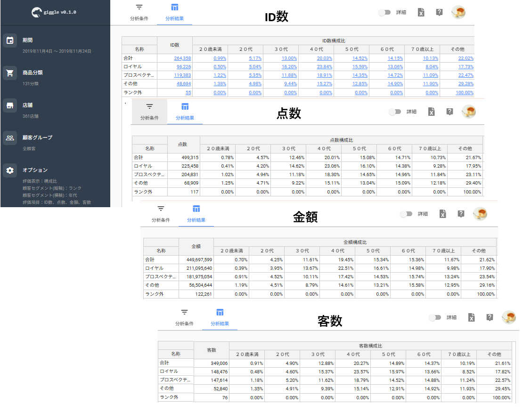Open the 96,226 link in the ロイヤル row
The width and height of the screenshot is (531, 420).
(x=183, y=67)
